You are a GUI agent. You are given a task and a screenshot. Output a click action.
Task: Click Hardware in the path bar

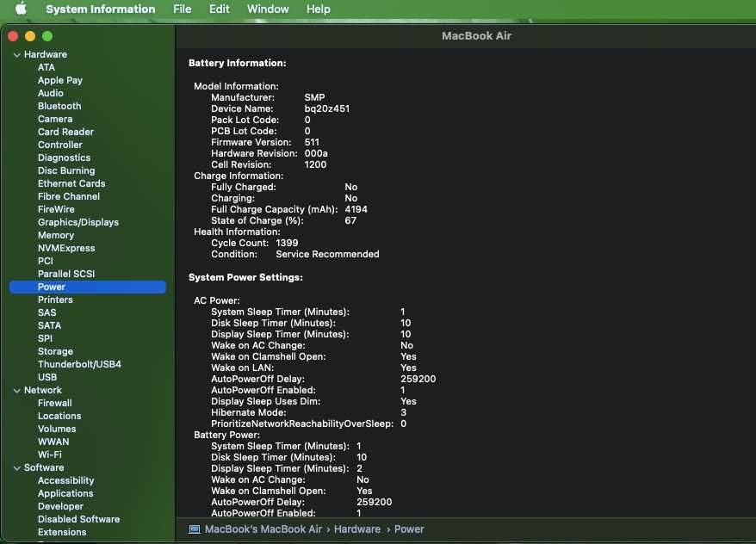tap(357, 529)
